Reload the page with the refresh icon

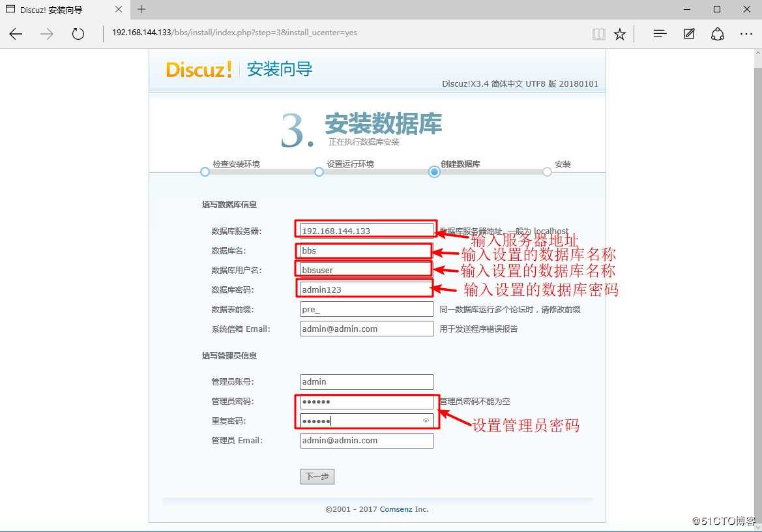click(78, 33)
